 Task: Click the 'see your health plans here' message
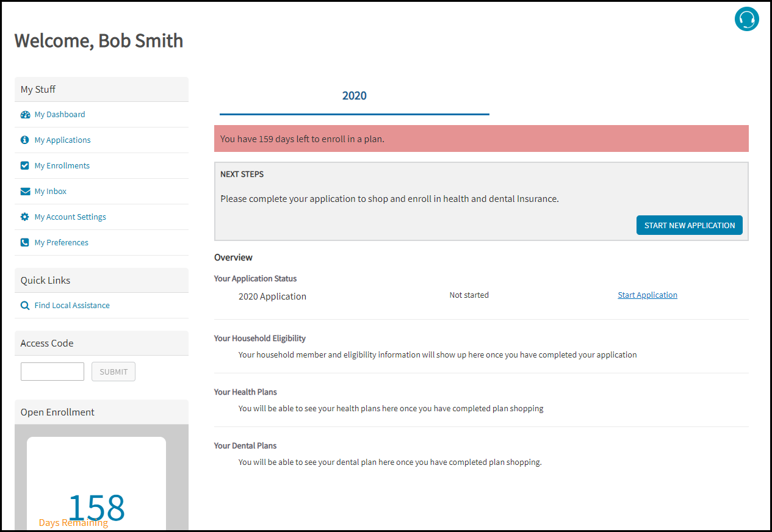pyautogui.click(x=391, y=408)
